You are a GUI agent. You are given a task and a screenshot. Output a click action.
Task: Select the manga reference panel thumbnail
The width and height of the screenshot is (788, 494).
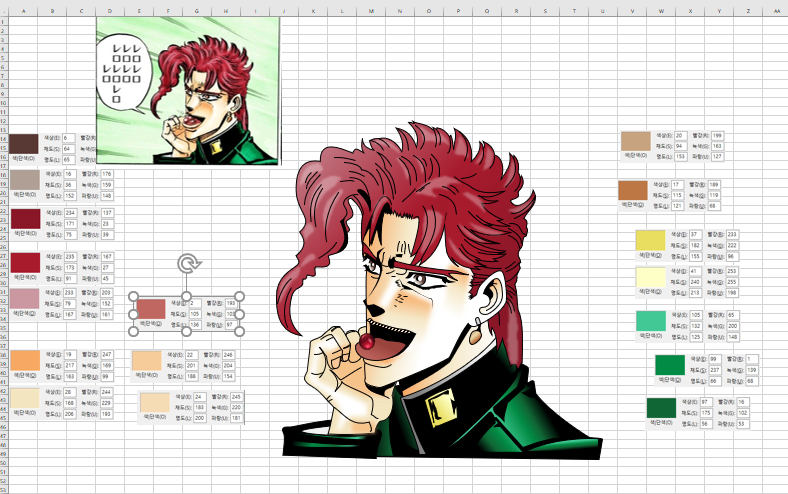point(188,90)
